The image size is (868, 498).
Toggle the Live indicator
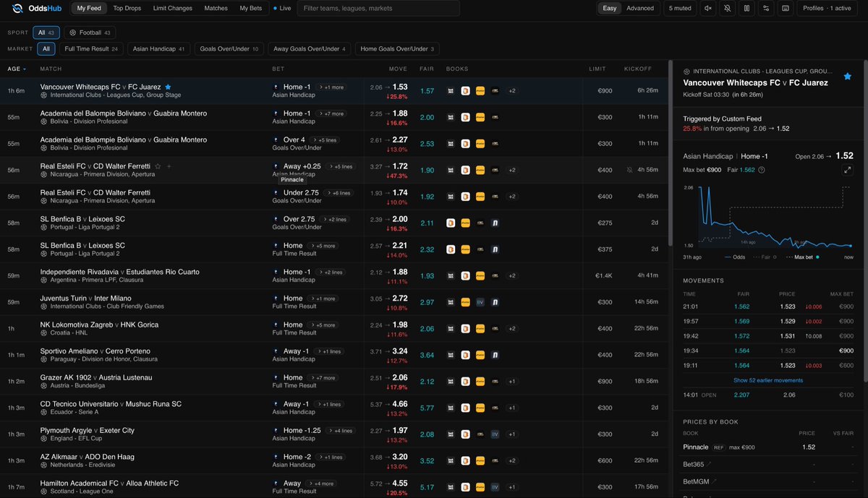282,9
